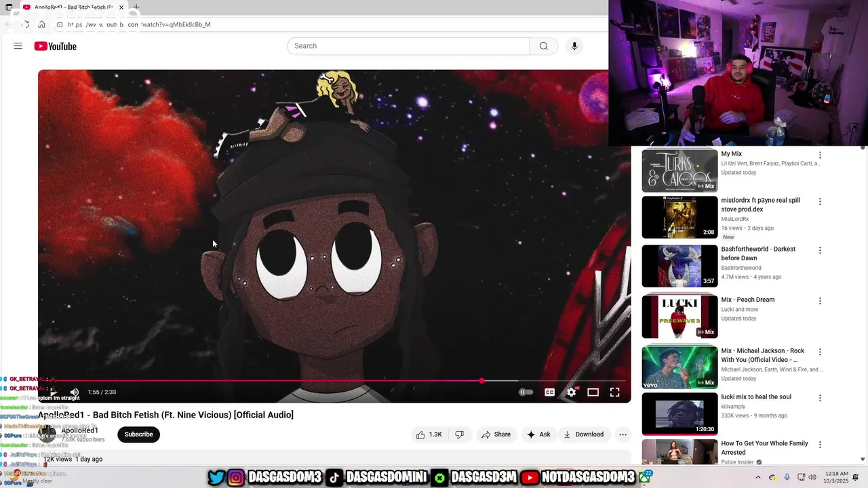Open the My Mix thumbnail
Viewport: 868px width, 488px height.
(x=679, y=171)
